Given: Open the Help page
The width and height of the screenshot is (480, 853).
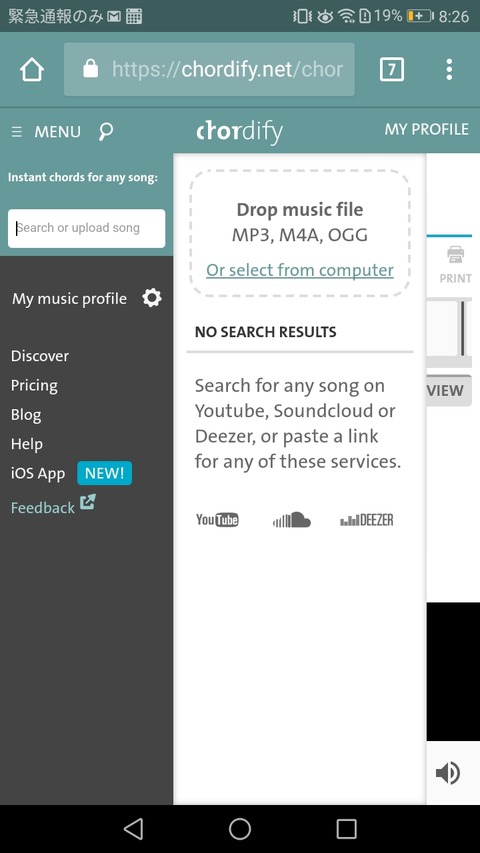Looking at the screenshot, I should tap(27, 444).
